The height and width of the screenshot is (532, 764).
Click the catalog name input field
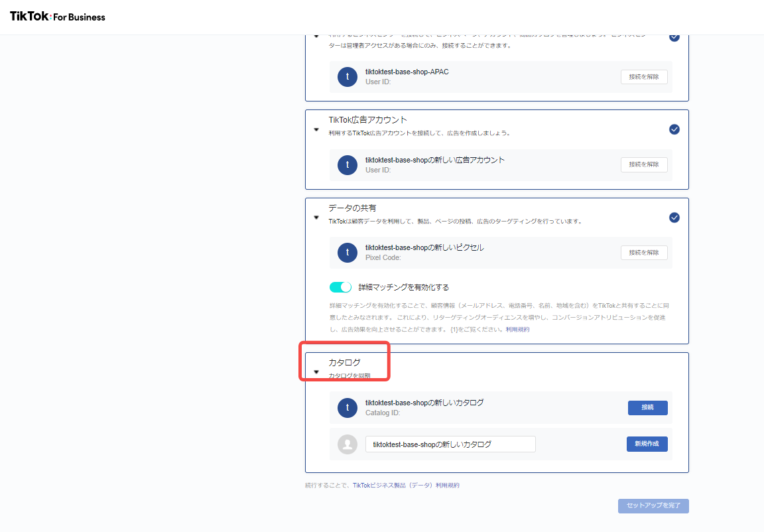[450, 444]
